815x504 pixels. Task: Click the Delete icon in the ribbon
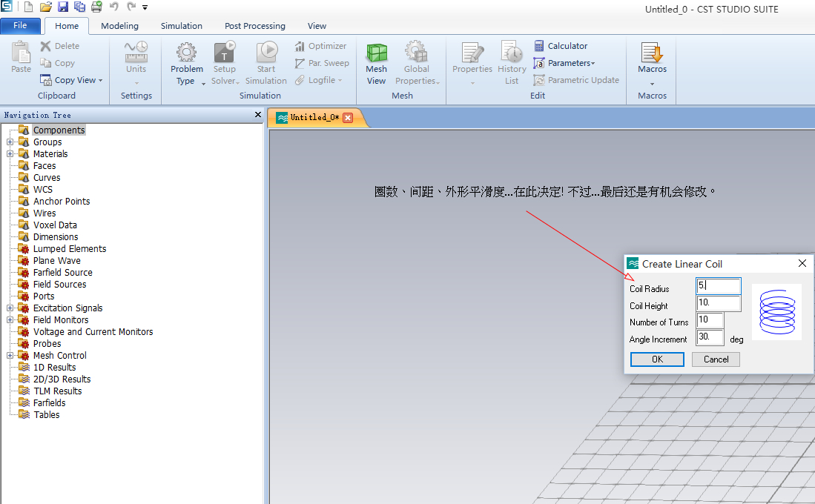tap(46, 46)
